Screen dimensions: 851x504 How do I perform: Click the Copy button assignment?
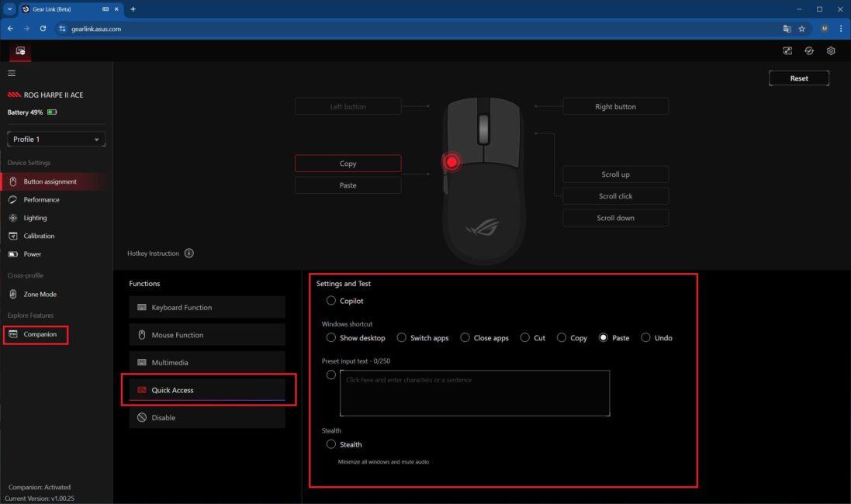tap(348, 164)
